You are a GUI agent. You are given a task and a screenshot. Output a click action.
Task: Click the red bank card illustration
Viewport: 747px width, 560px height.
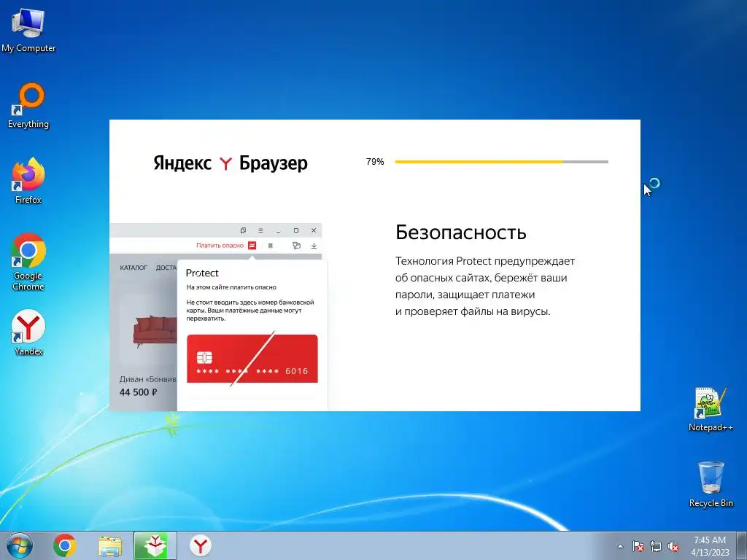[x=252, y=359]
